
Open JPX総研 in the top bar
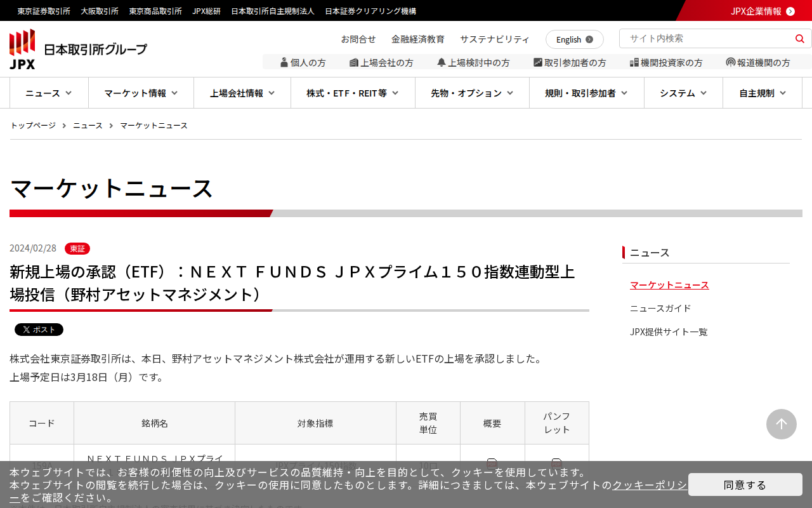[x=207, y=11]
